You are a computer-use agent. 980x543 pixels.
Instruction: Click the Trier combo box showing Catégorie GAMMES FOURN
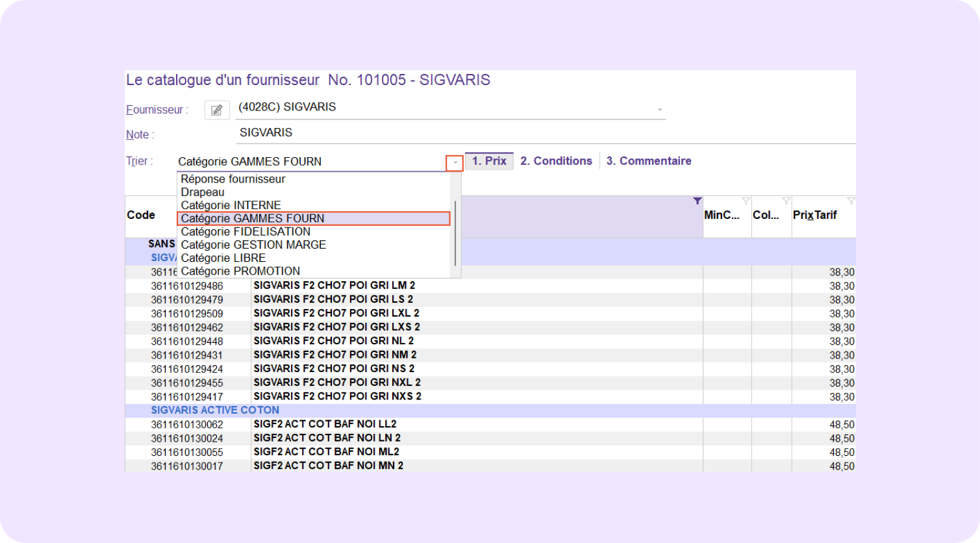(310, 162)
